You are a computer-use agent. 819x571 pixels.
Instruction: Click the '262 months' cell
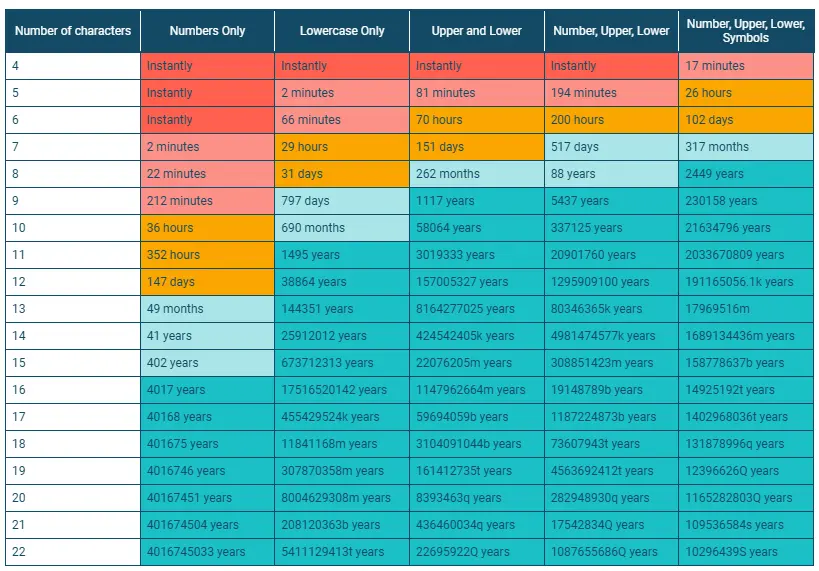click(x=477, y=174)
